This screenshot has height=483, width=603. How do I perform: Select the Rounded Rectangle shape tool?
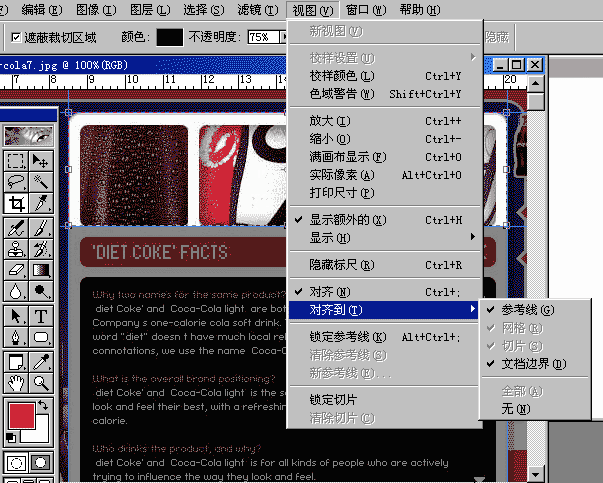click(41, 338)
